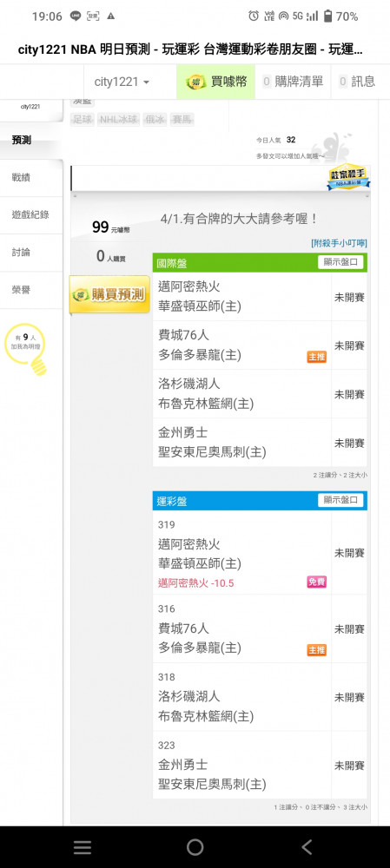390x868 pixels.
Task: Open 遊戲紀錄 in the sidebar
Action: click(31, 214)
